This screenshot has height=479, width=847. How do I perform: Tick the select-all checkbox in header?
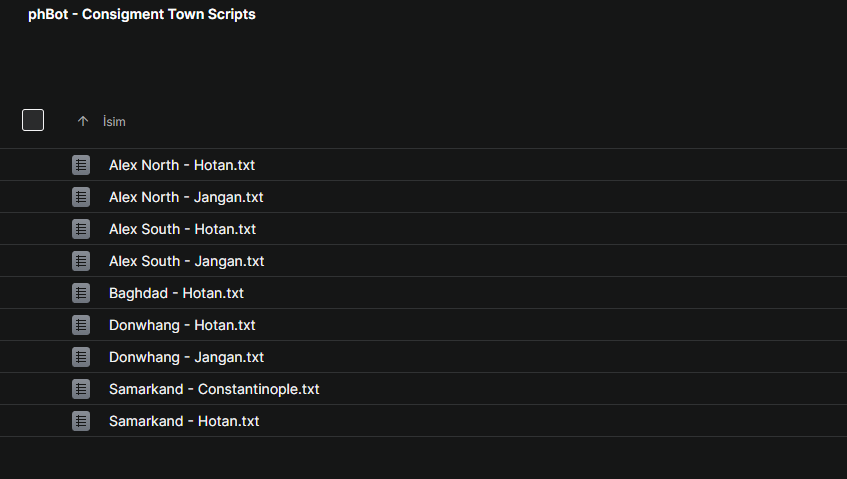33,120
